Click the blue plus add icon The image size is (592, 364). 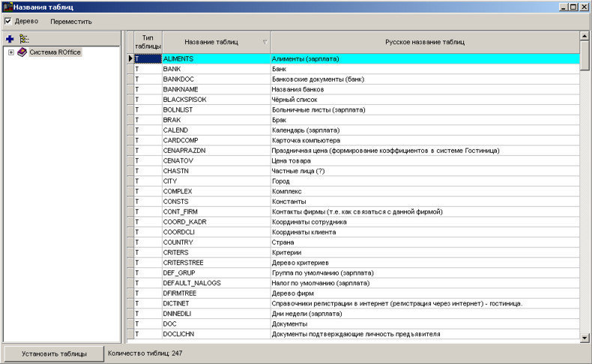click(x=10, y=38)
